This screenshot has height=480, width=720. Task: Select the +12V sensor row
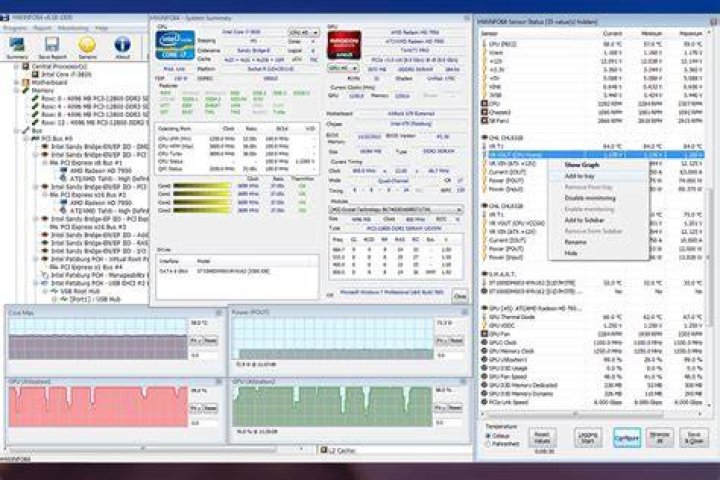592,61
